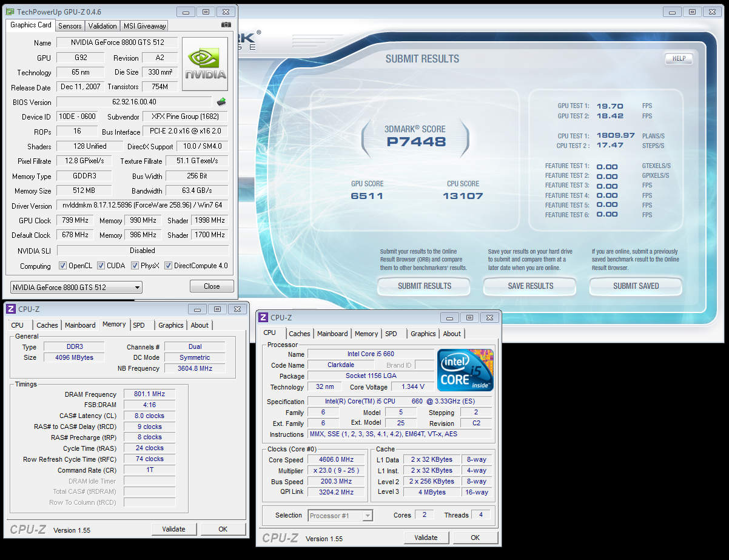Open SPD tab in Memory CPU-Z window
The width and height of the screenshot is (729, 560).
(x=139, y=325)
